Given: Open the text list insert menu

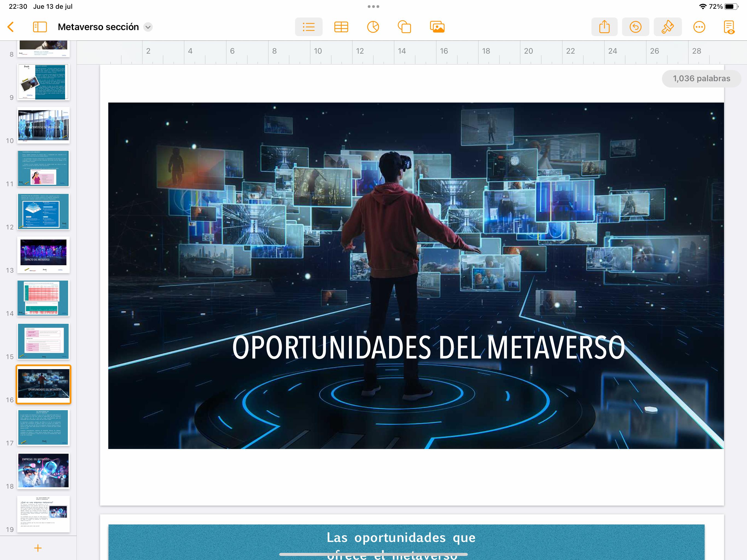Looking at the screenshot, I should pos(308,27).
